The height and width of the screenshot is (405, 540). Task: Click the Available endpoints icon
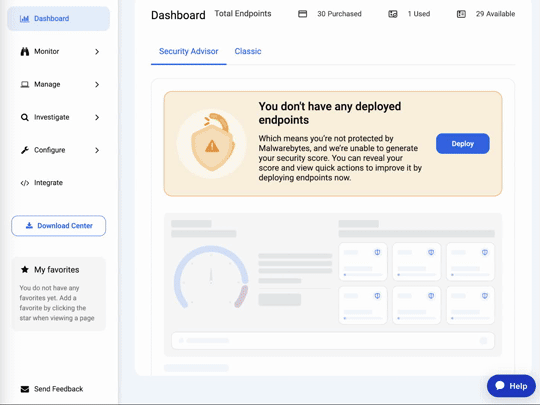pos(461,14)
